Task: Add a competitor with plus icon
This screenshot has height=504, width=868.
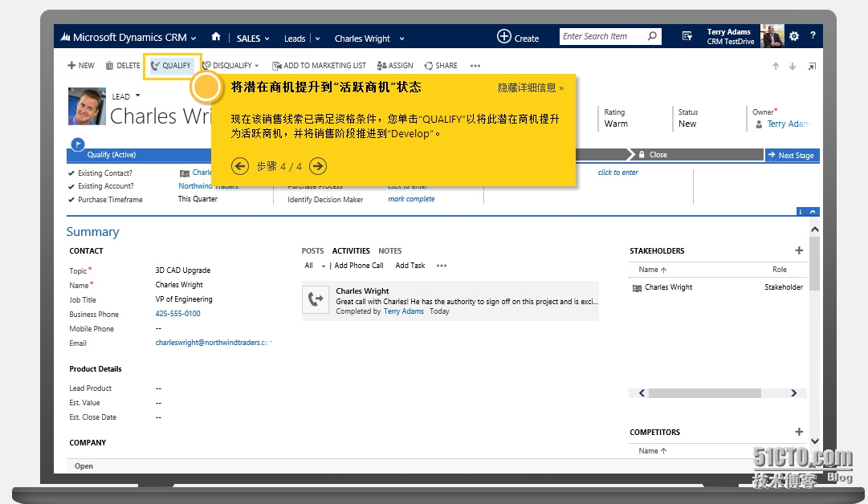Action: coord(799,432)
